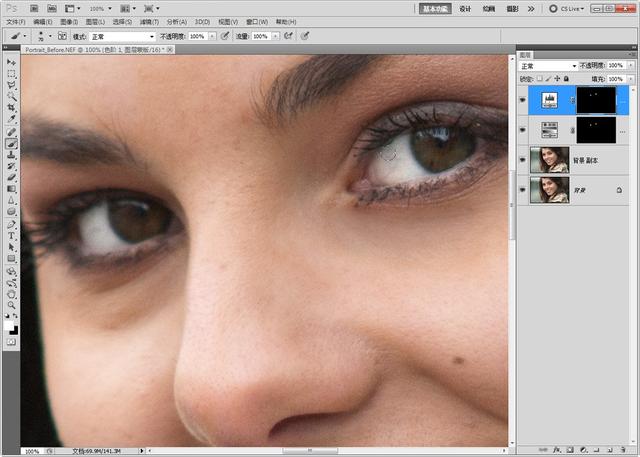
Task: Select the Move tool
Action: tap(11, 62)
